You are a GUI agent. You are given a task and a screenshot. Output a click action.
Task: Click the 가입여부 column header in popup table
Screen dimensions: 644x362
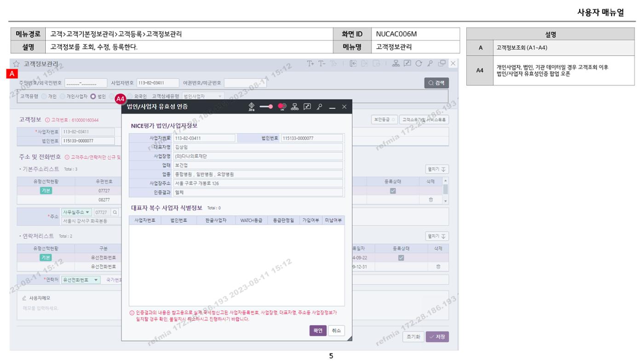310,221
